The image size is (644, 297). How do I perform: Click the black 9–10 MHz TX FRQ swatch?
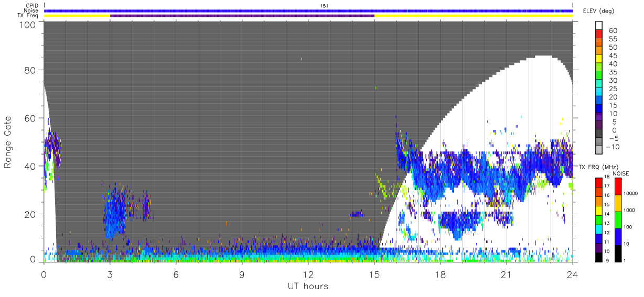click(x=599, y=257)
